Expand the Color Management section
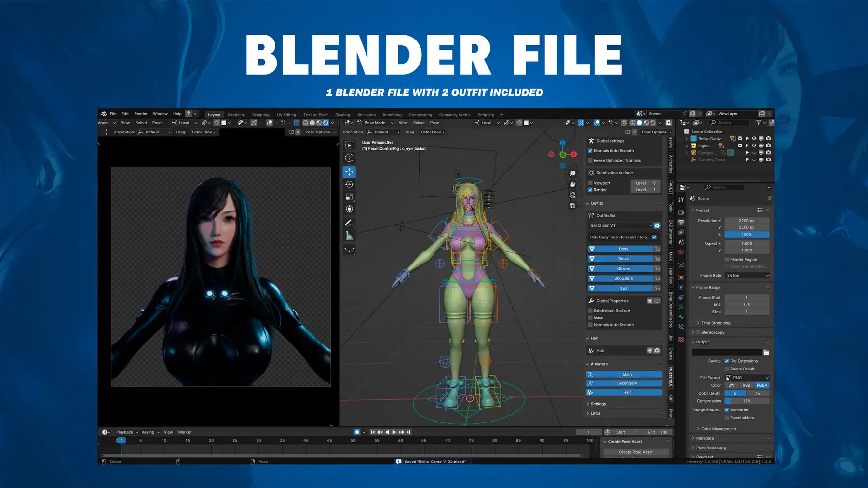This screenshot has height=488, width=868. [x=718, y=429]
